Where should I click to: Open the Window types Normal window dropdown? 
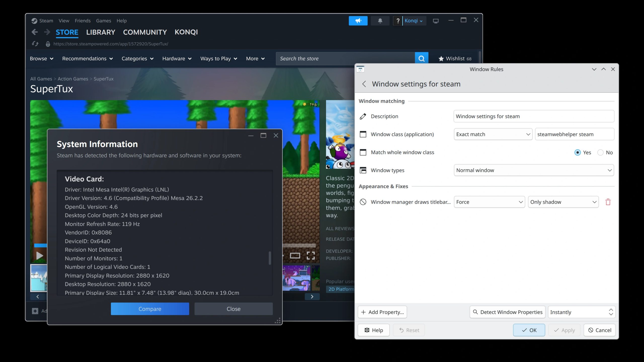[x=534, y=170]
